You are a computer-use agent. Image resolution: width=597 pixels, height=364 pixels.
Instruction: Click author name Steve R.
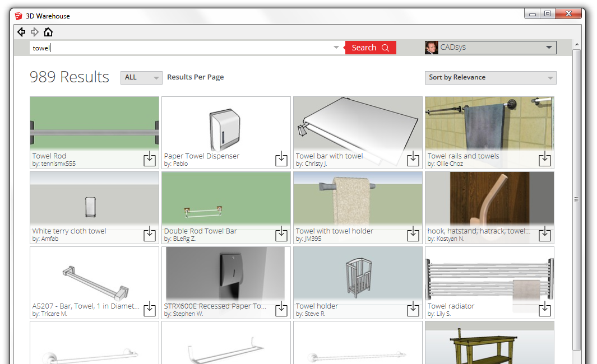click(315, 314)
